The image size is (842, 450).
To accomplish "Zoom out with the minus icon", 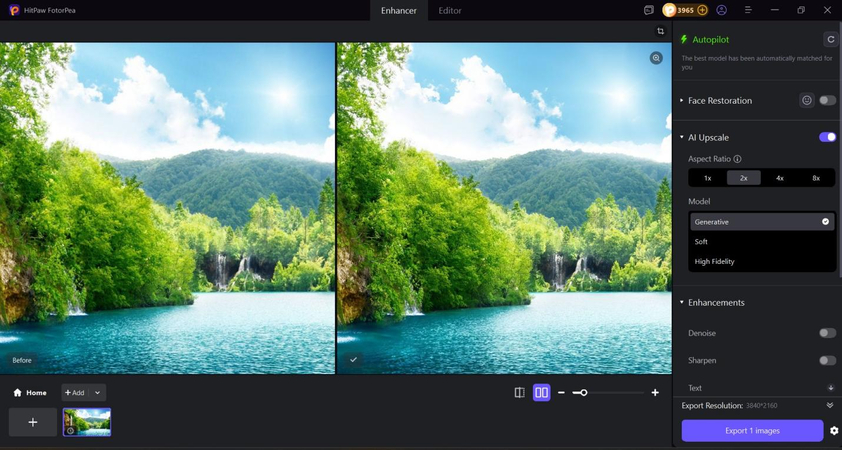I will pyautogui.click(x=561, y=393).
